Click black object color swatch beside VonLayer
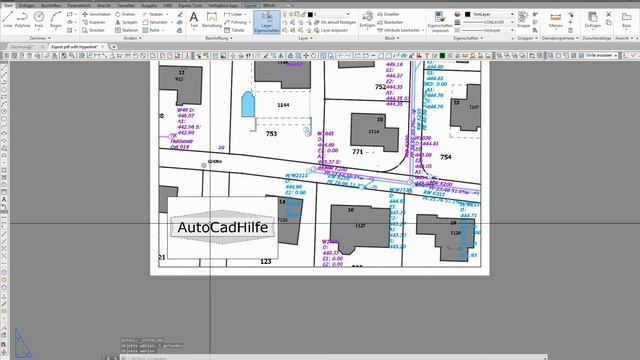Screen dimensions: 640x360 pyautogui.click(x=468, y=14)
